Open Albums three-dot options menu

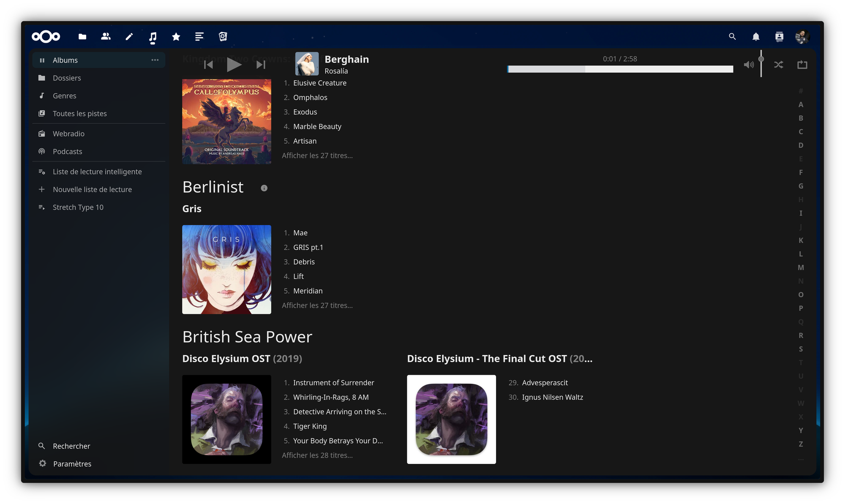coord(155,60)
